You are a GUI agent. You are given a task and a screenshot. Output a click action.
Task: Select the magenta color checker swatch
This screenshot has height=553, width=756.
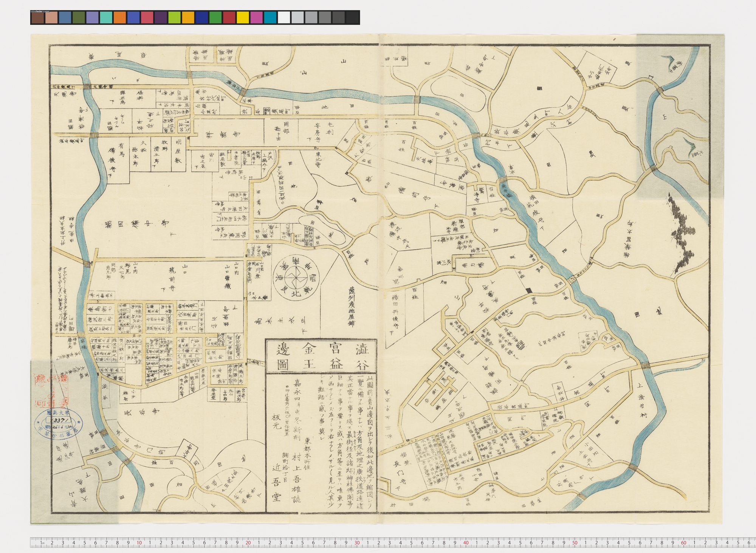click(256, 18)
